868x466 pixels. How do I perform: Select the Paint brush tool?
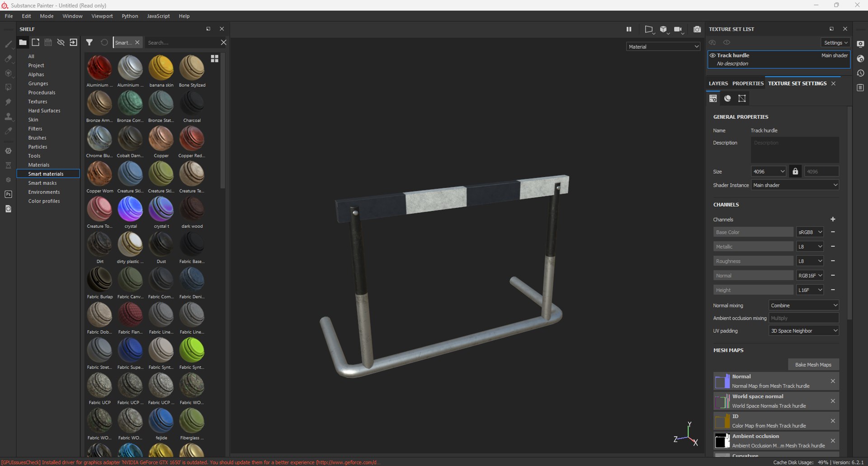coord(8,44)
